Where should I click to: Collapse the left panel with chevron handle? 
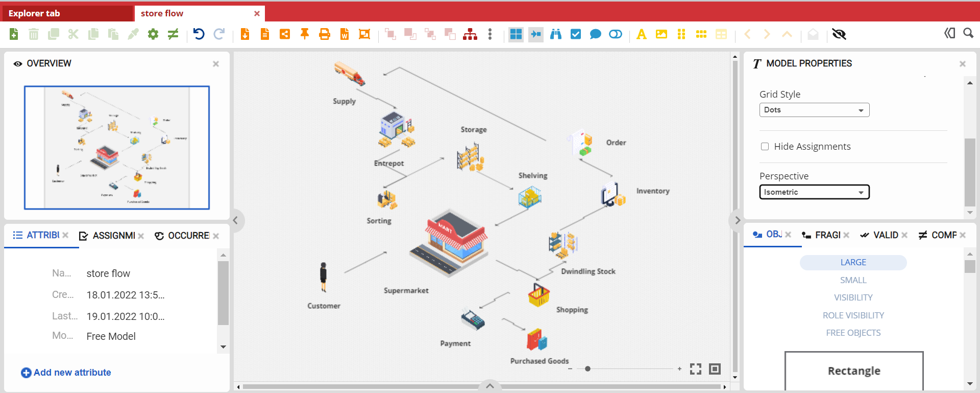click(235, 221)
